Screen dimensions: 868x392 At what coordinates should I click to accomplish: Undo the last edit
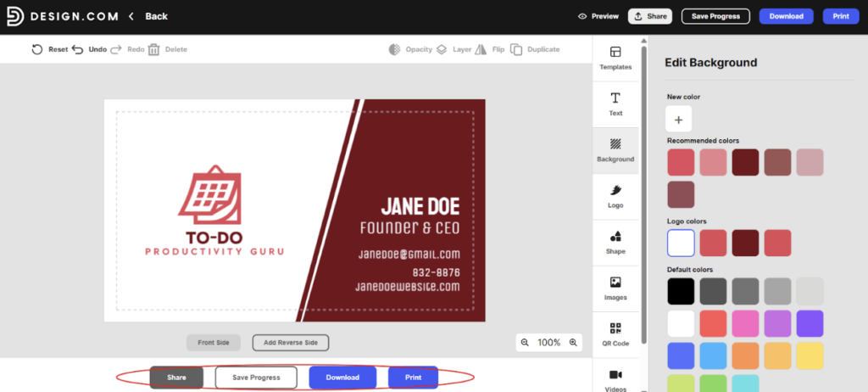[x=79, y=49]
